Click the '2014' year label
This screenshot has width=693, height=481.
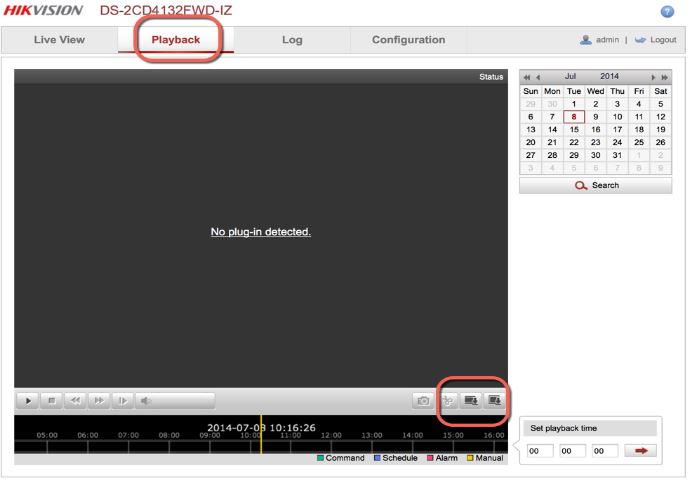pyautogui.click(x=609, y=76)
